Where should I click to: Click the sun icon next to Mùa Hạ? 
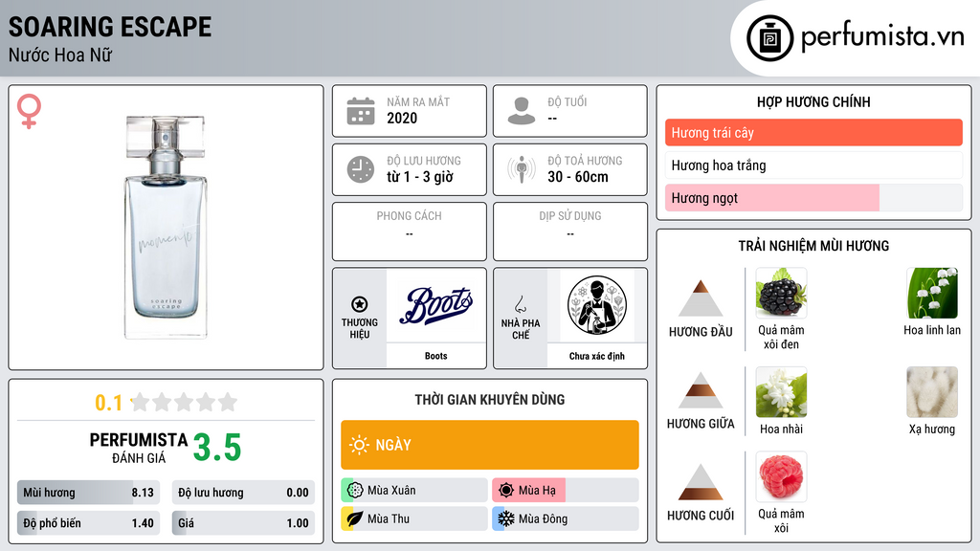point(506,491)
